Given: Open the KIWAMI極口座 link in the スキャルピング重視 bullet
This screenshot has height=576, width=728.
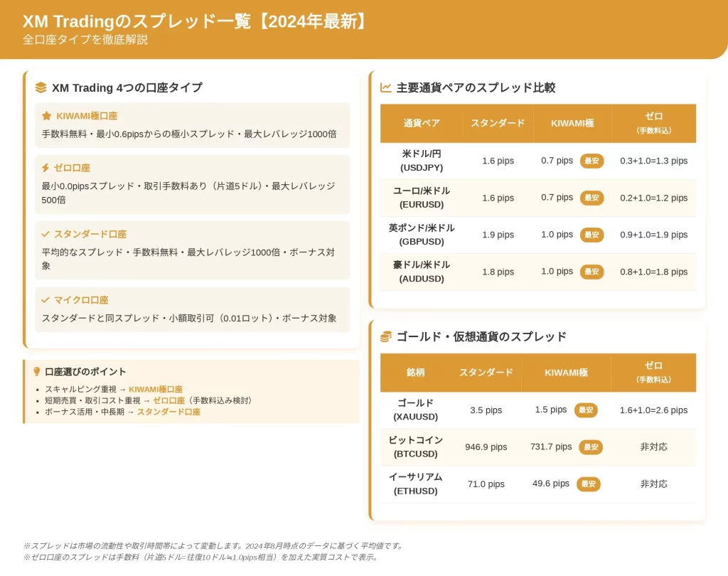Looking at the screenshot, I should coord(156,389).
